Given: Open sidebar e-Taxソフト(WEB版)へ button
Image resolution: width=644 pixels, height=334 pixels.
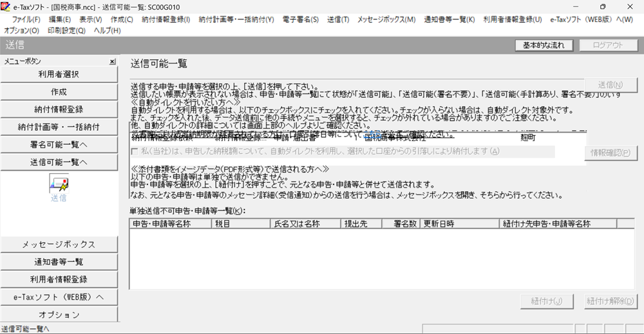Looking at the screenshot, I should (59, 297).
